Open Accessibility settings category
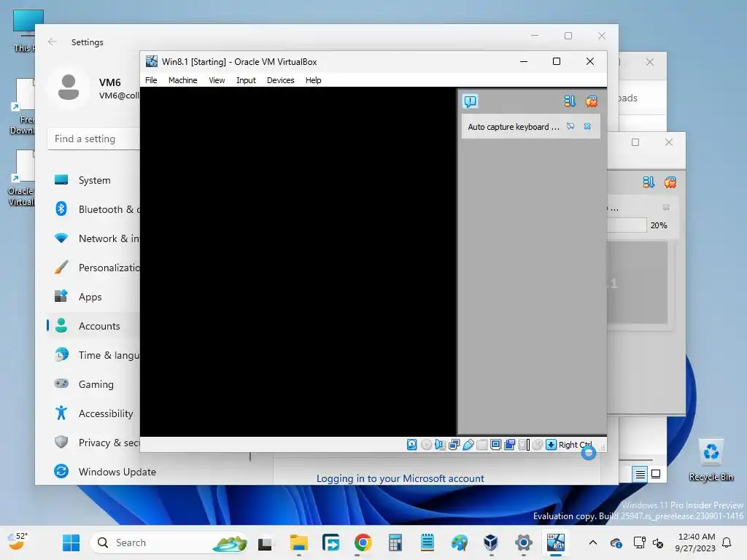Viewport: 747px width, 560px height. point(94,413)
